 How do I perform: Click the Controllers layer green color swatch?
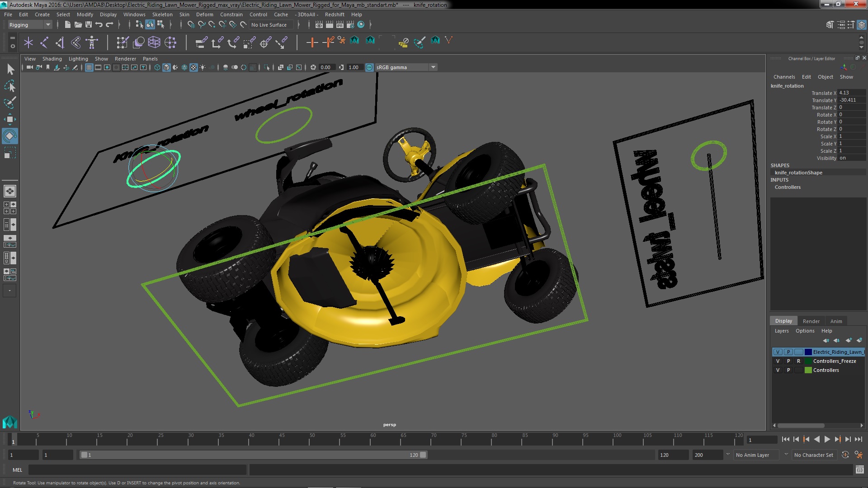(808, 370)
